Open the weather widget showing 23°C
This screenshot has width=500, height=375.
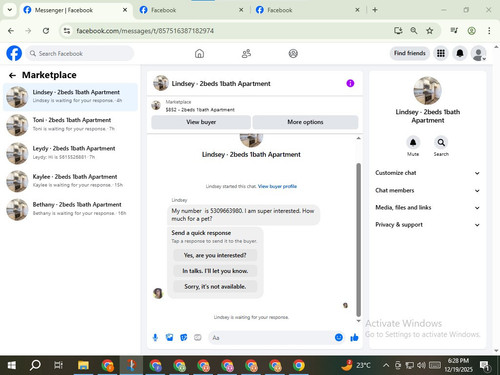pos(356,365)
